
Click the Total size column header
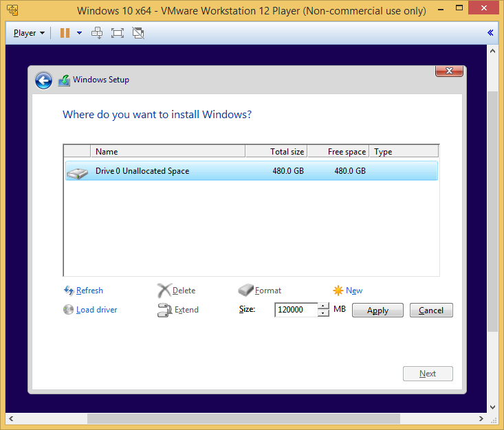coord(276,152)
